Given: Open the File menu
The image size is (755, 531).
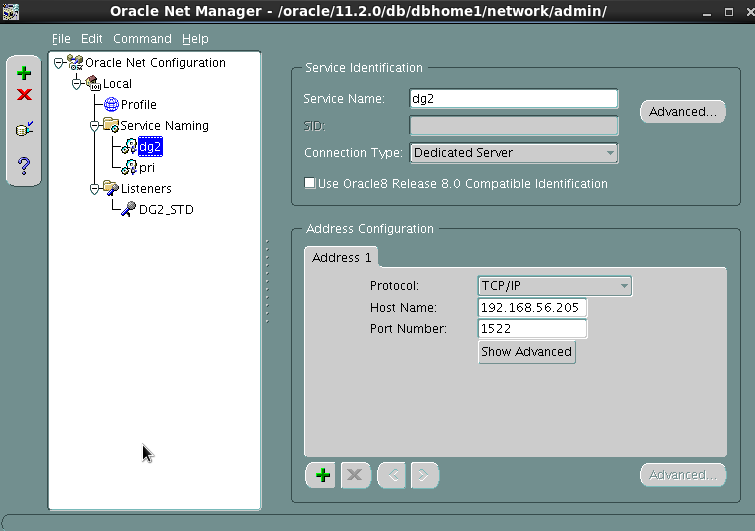Looking at the screenshot, I should 61,39.
